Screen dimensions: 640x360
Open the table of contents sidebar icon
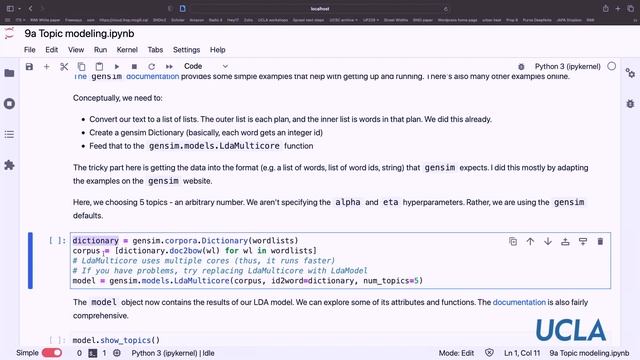(x=9, y=134)
